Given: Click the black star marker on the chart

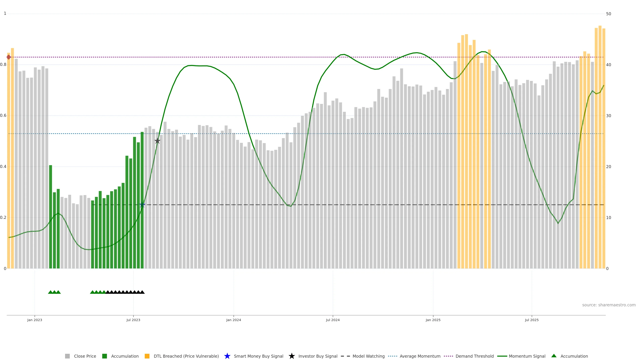Looking at the screenshot, I should (x=157, y=141).
